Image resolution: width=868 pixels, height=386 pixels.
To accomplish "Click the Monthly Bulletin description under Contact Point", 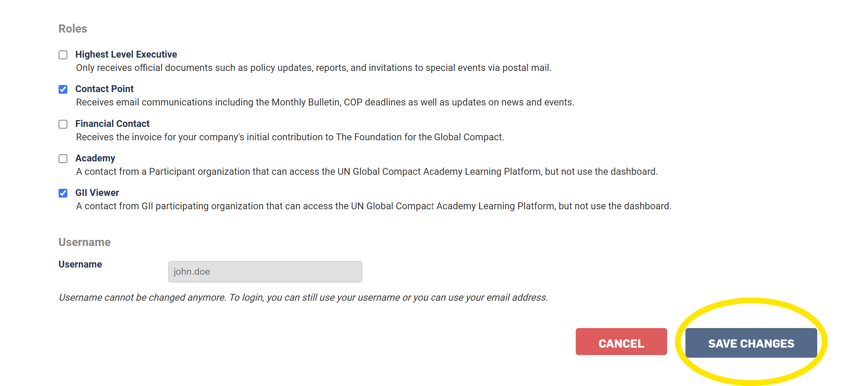I will tap(325, 103).
